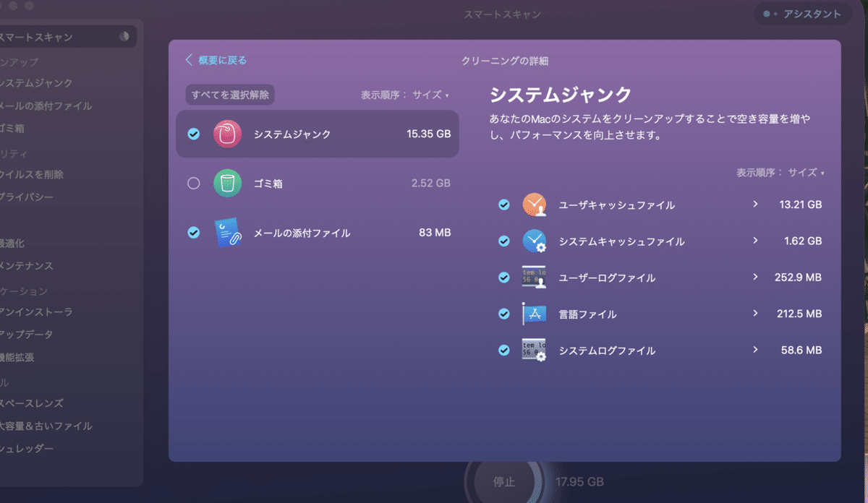Click the 1.62 GB size value

pyautogui.click(x=803, y=241)
